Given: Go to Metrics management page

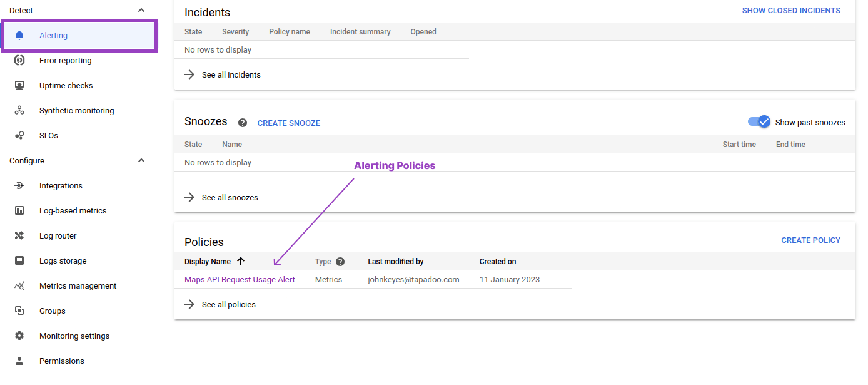Looking at the screenshot, I should [x=78, y=286].
